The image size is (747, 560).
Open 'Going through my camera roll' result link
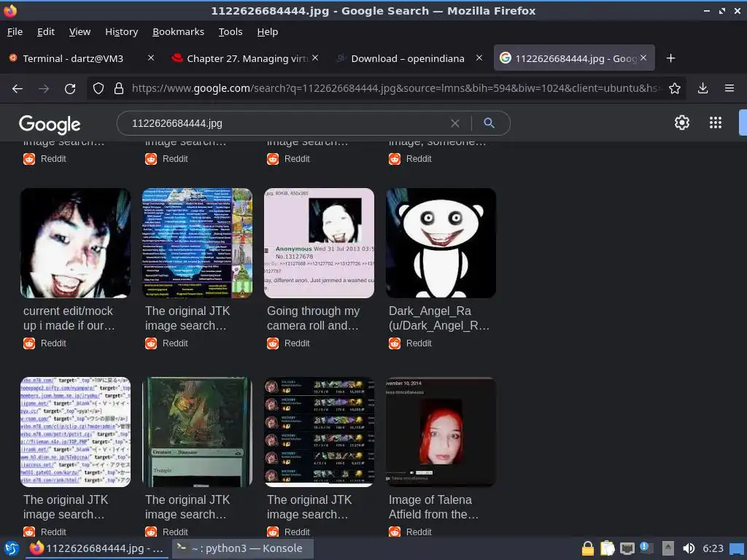pos(313,318)
